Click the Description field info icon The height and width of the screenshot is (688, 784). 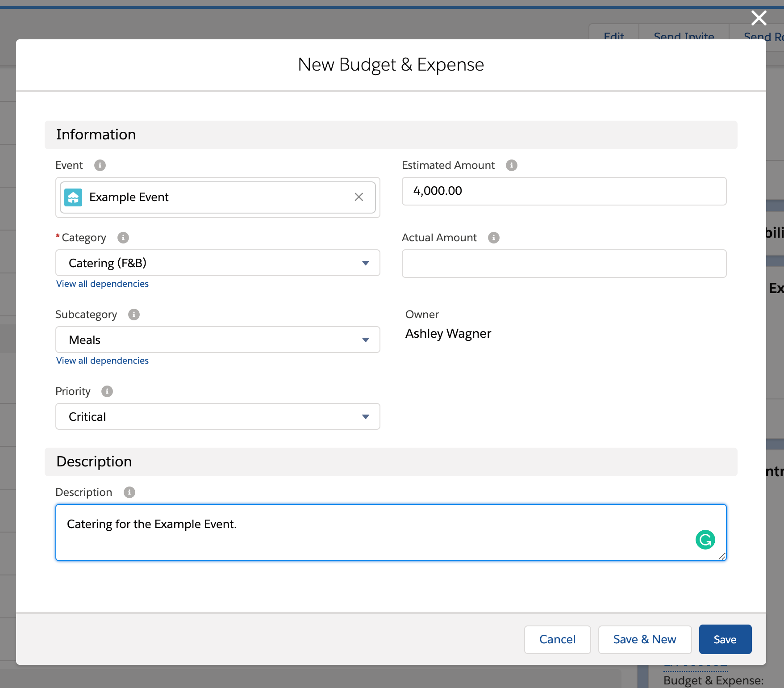tap(129, 492)
